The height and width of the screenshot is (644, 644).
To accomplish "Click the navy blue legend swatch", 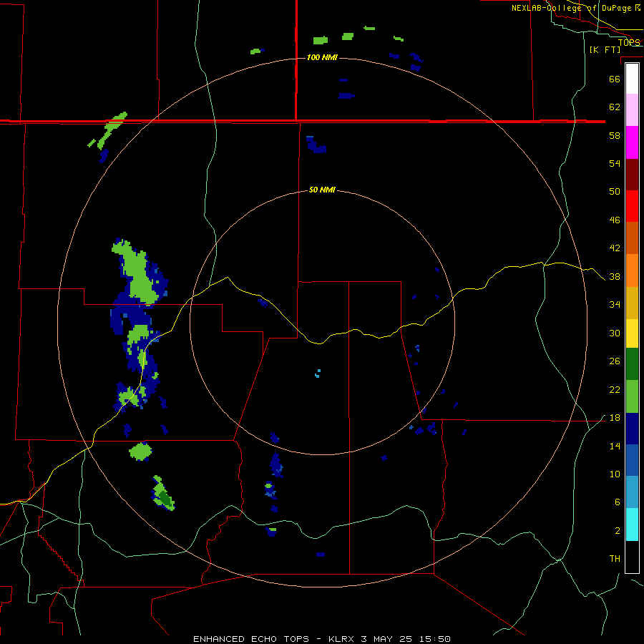I will [x=632, y=429].
